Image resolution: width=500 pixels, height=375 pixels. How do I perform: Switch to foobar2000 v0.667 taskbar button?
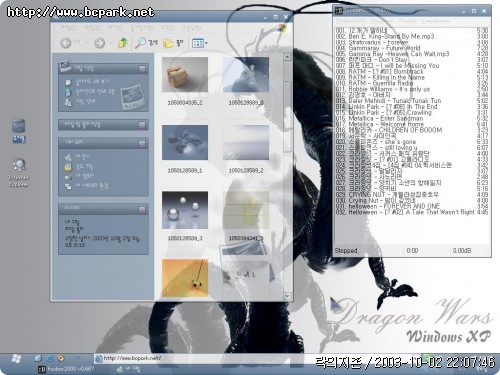[66, 369]
